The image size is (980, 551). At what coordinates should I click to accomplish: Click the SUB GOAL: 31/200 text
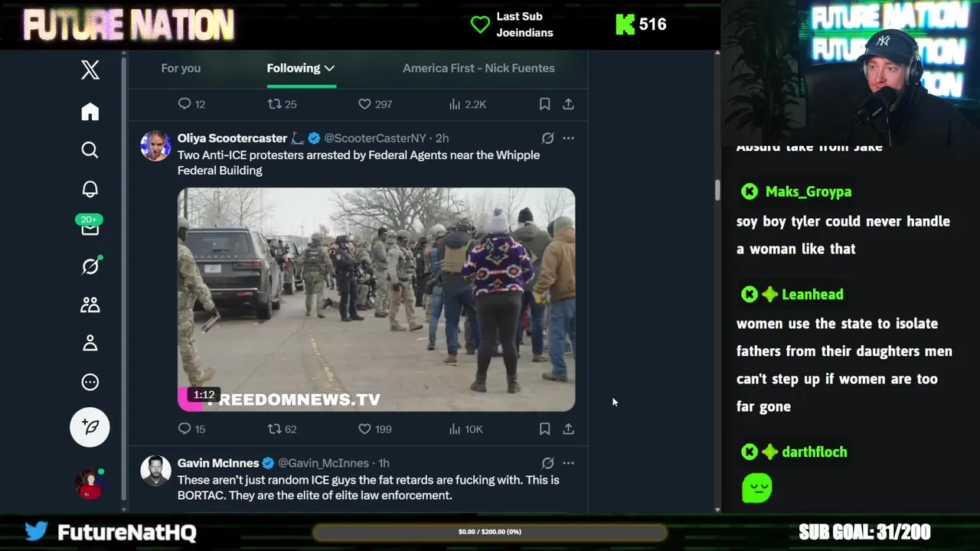[x=864, y=532]
